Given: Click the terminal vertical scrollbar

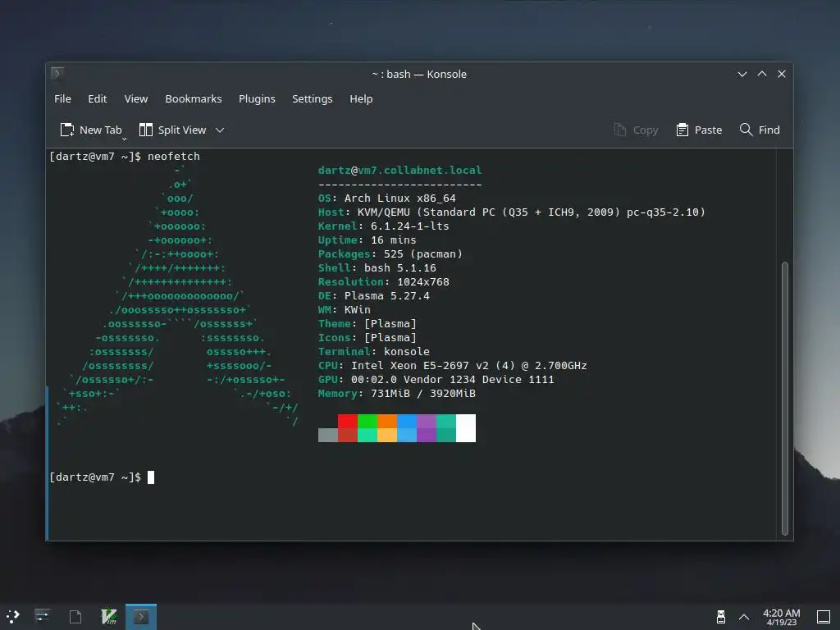Looking at the screenshot, I should [785, 398].
